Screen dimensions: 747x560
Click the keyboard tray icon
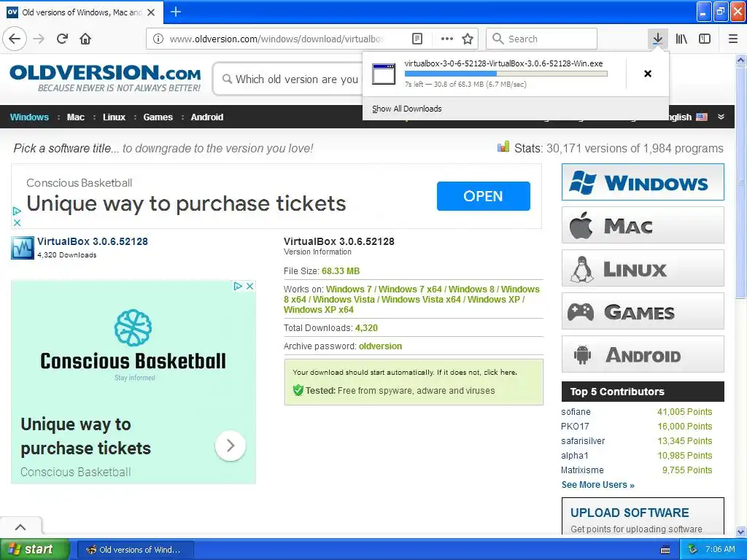point(665,550)
